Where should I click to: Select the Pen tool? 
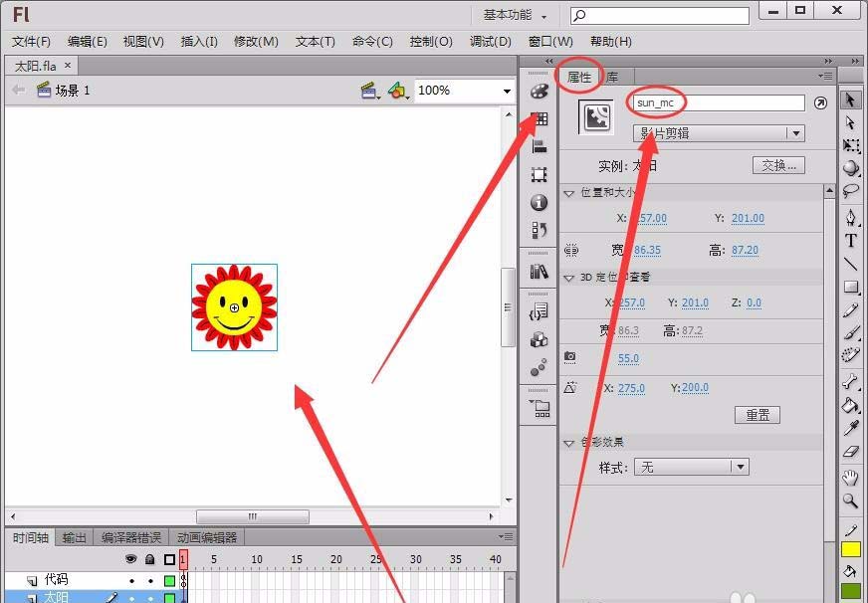(850, 217)
